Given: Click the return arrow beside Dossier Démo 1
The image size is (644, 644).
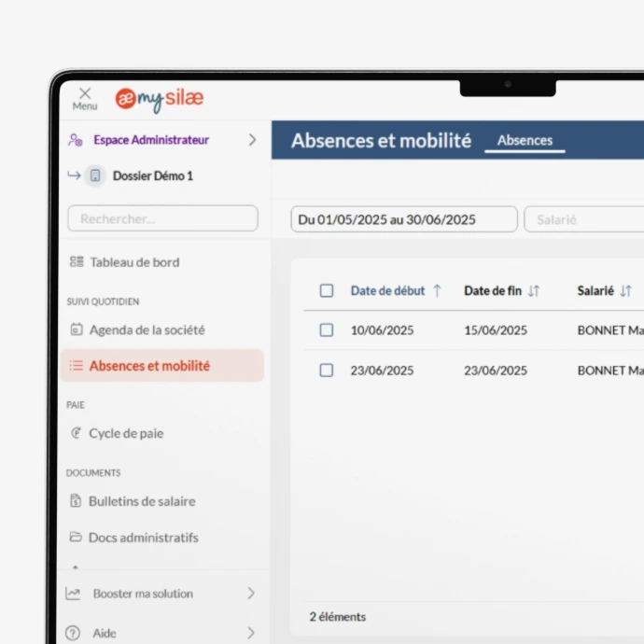Looking at the screenshot, I should click(x=74, y=175).
